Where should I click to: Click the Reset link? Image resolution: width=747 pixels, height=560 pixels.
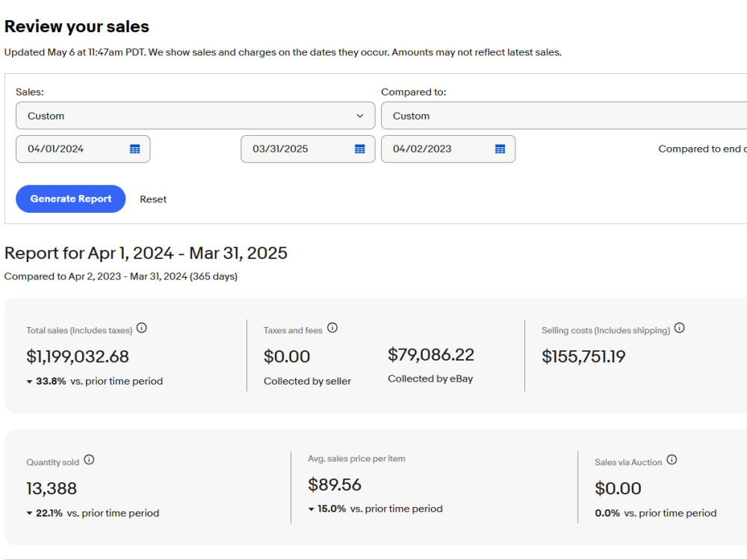click(153, 199)
